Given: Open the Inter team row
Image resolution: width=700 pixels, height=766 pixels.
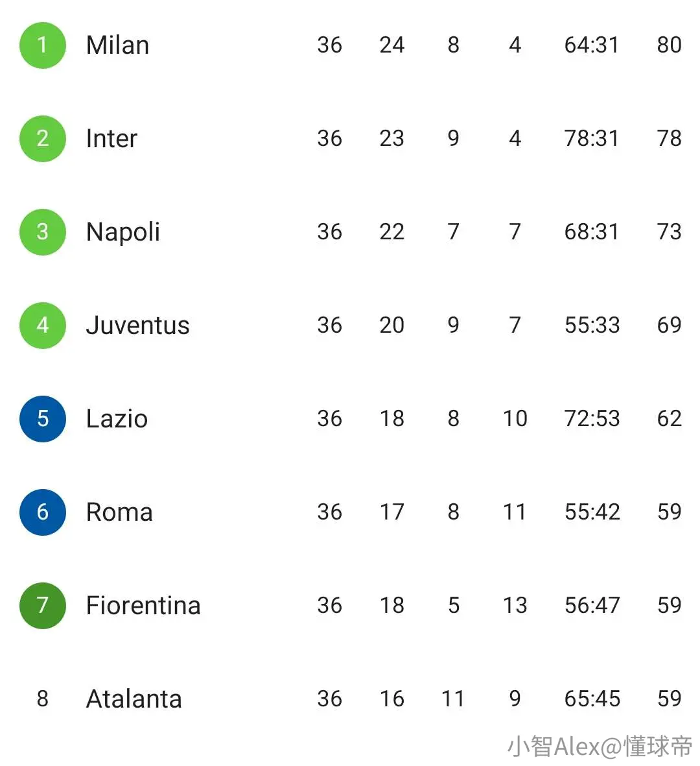Looking at the screenshot, I should [350, 138].
